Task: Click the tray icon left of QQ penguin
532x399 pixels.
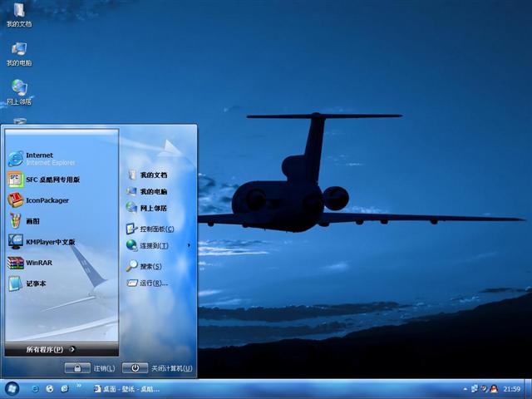Action: tap(484, 389)
